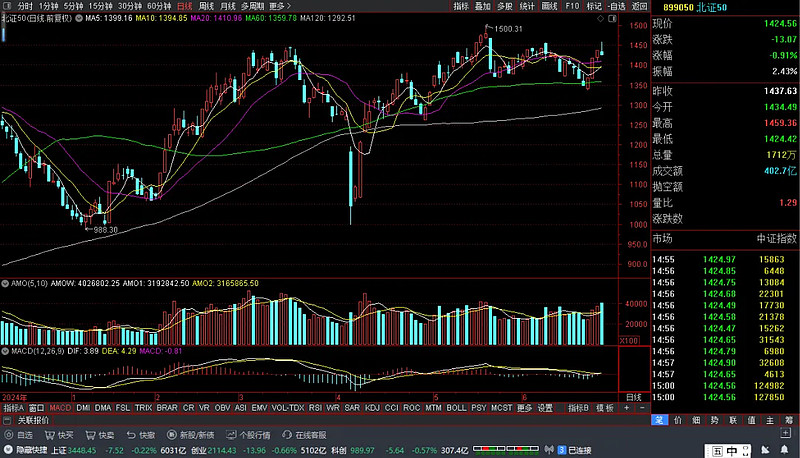Expand the 更多 periods dropdown

[281, 6]
